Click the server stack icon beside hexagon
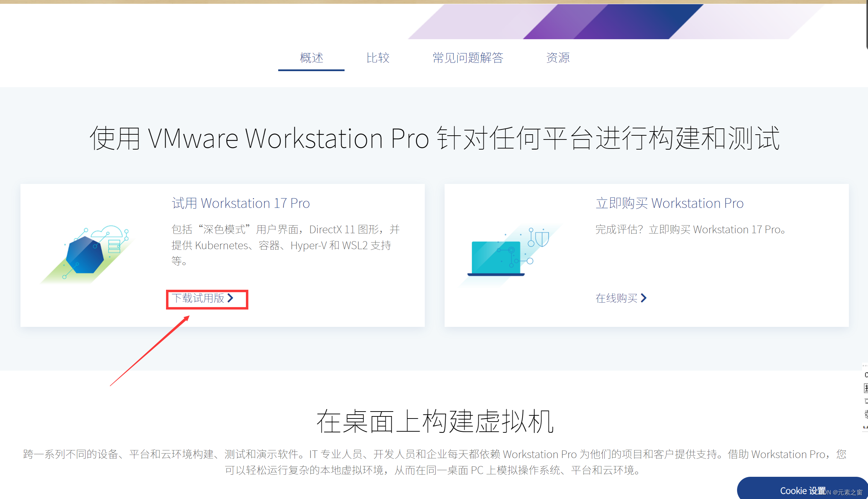Viewport: 868px width, 499px height. pos(114,246)
